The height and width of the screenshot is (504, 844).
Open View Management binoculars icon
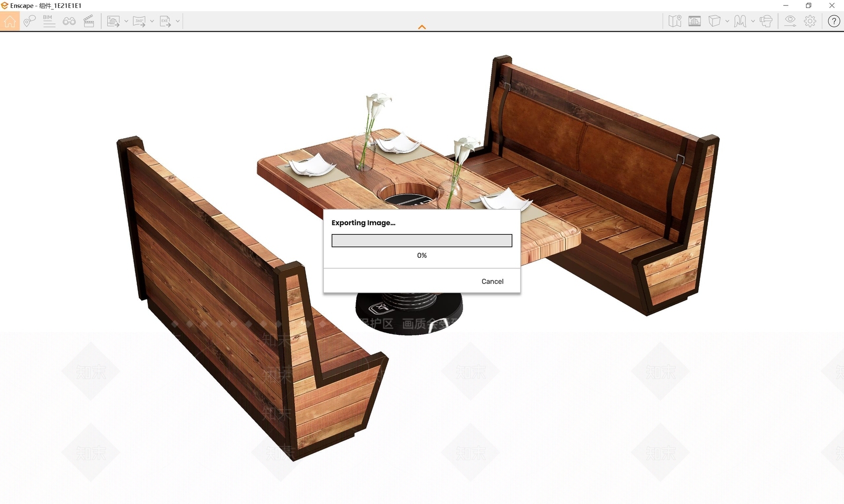click(x=69, y=21)
